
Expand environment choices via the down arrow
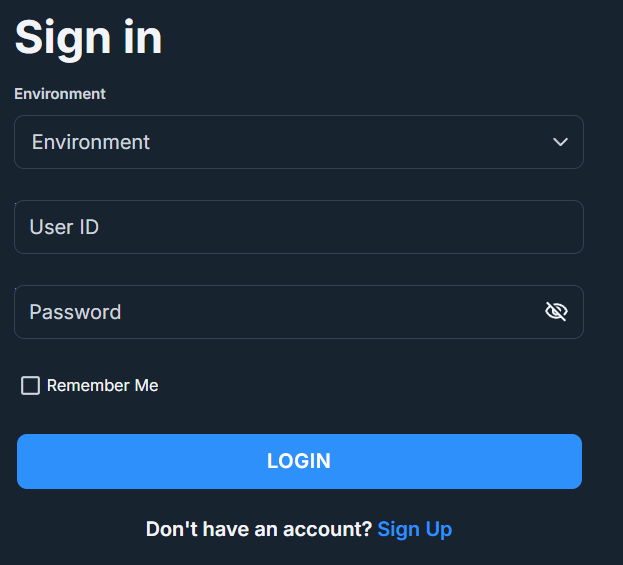pos(560,142)
